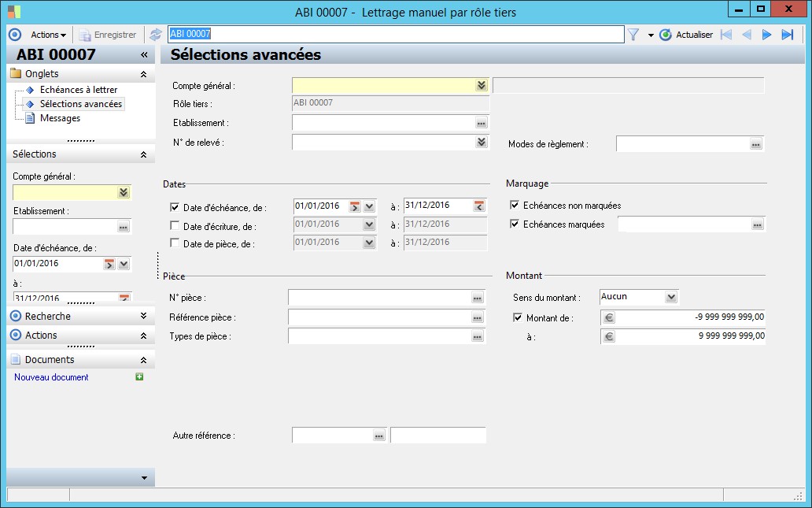This screenshot has height=508, width=812.
Task: Open the Messages tab item
Action: [60, 118]
